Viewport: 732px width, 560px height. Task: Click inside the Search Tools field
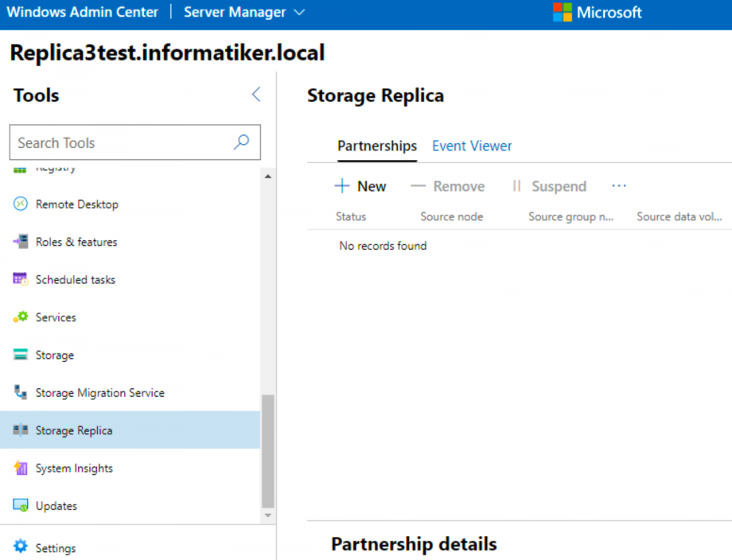(119, 142)
